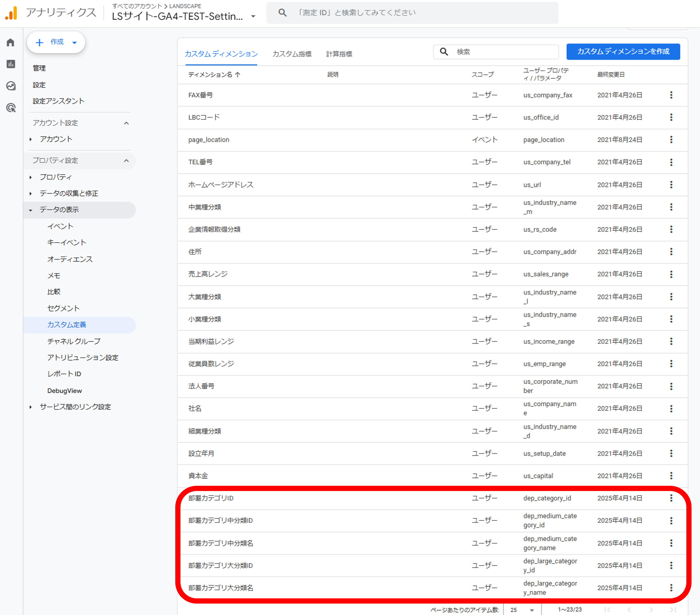Image resolution: width=700 pixels, height=615 pixels.
Task: Open キーイベント in sidebar menu
Action: [67, 243]
